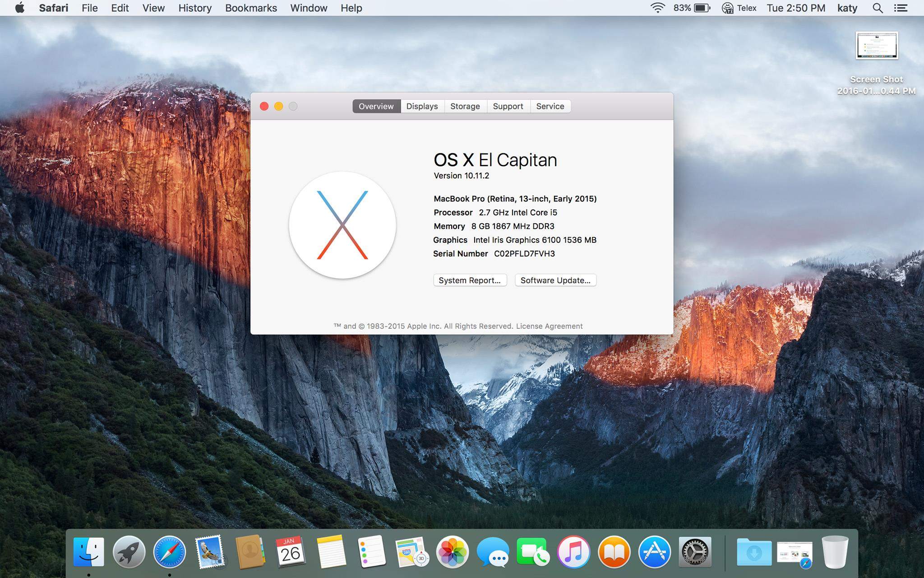This screenshot has height=578, width=924.
Task: Open the Telex input source menu
Action: pyautogui.click(x=740, y=8)
